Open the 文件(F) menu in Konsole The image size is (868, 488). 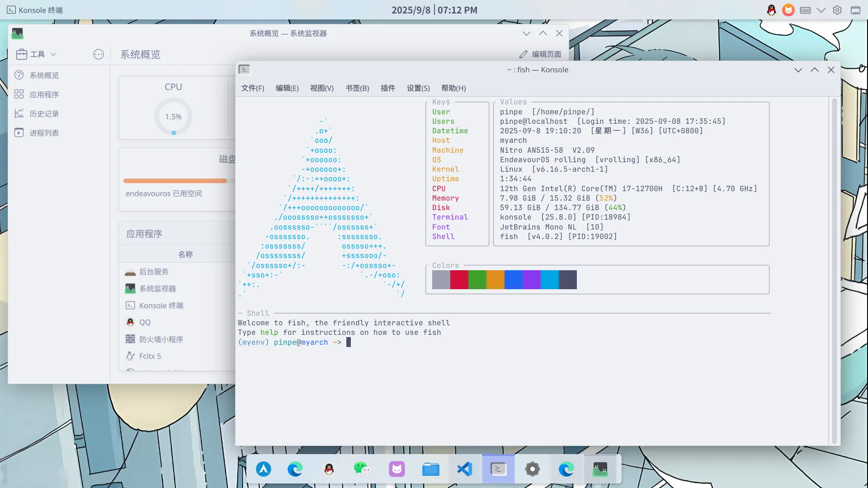click(x=252, y=88)
